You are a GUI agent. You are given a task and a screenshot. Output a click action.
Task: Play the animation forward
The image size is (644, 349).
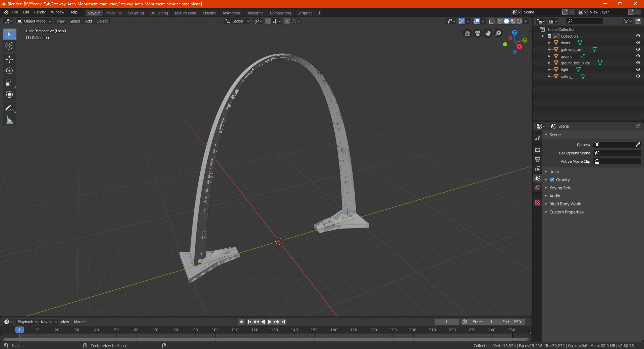tap(270, 322)
